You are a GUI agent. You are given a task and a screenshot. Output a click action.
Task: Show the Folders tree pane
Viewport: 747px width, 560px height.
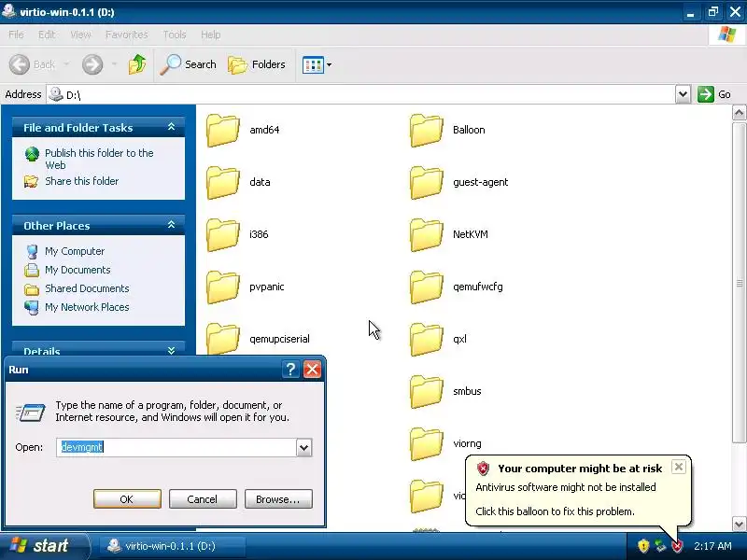[x=257, y=64]
